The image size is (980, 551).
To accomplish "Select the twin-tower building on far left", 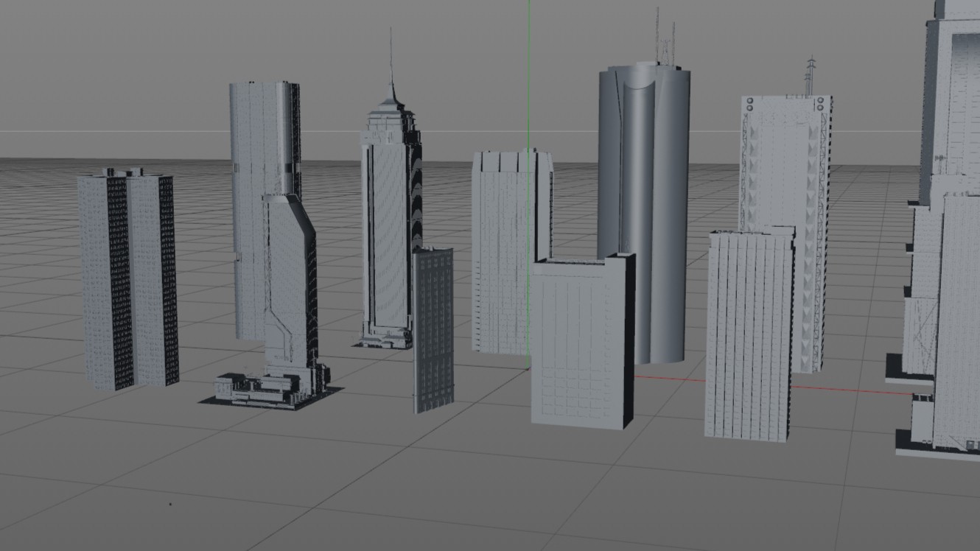I will (x=127, y=280).
